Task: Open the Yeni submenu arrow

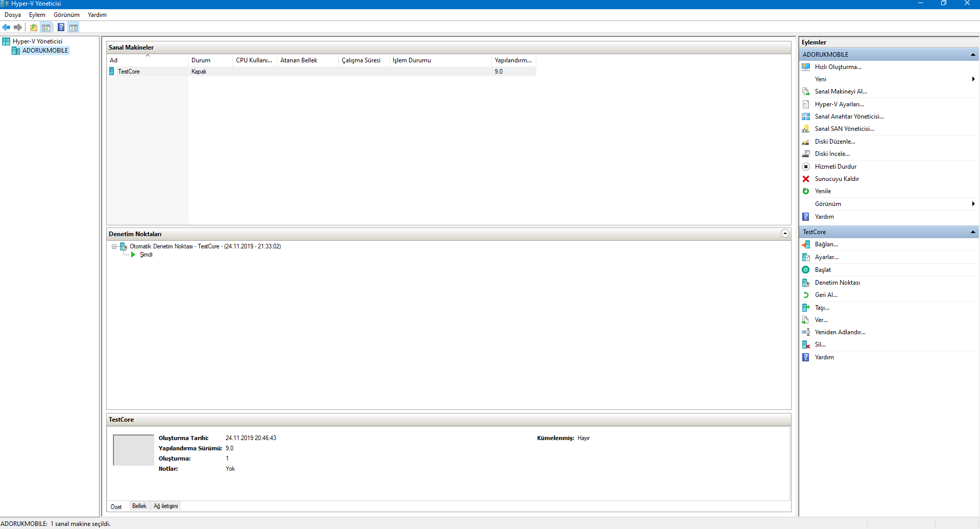Action: (973, 79)
